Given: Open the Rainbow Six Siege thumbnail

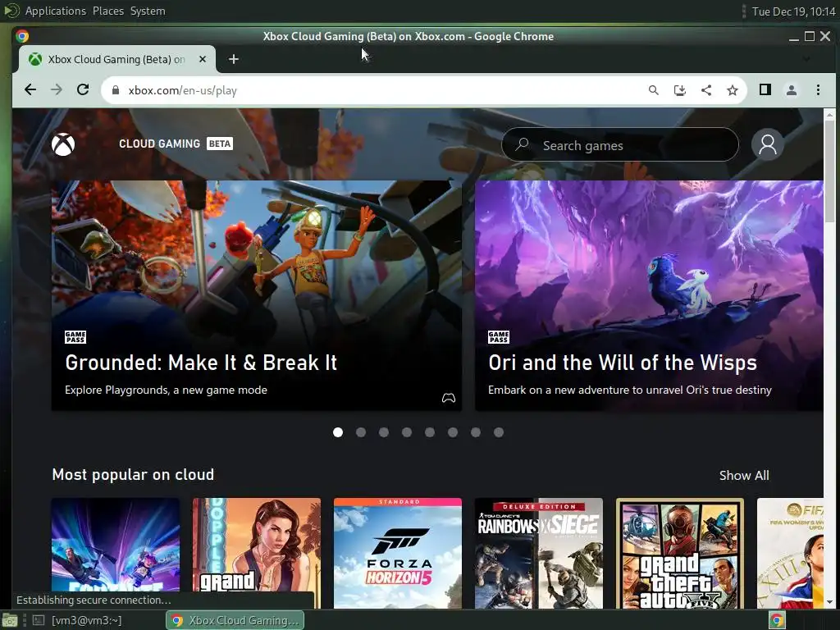Looking at the screenshot, I should coord(539,554).
